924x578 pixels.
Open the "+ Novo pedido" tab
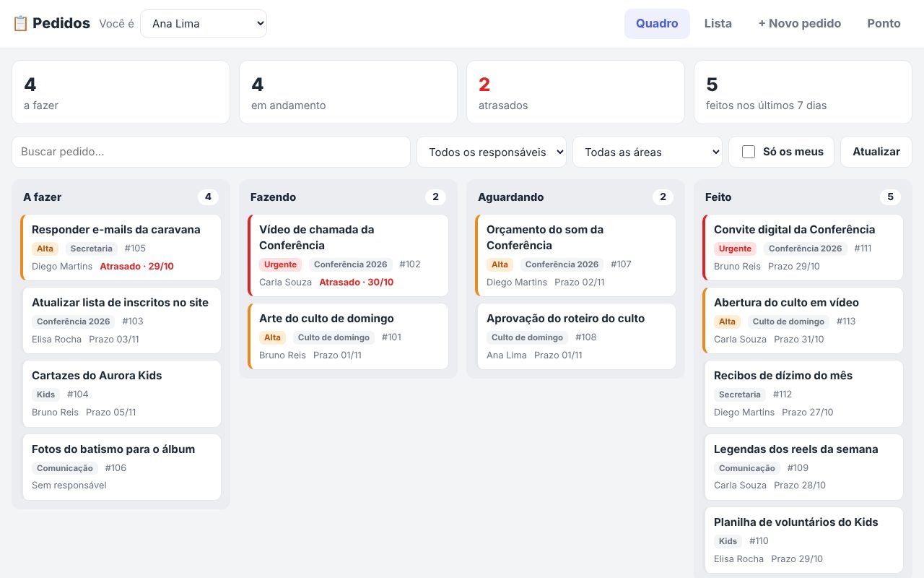click(800, 23)
